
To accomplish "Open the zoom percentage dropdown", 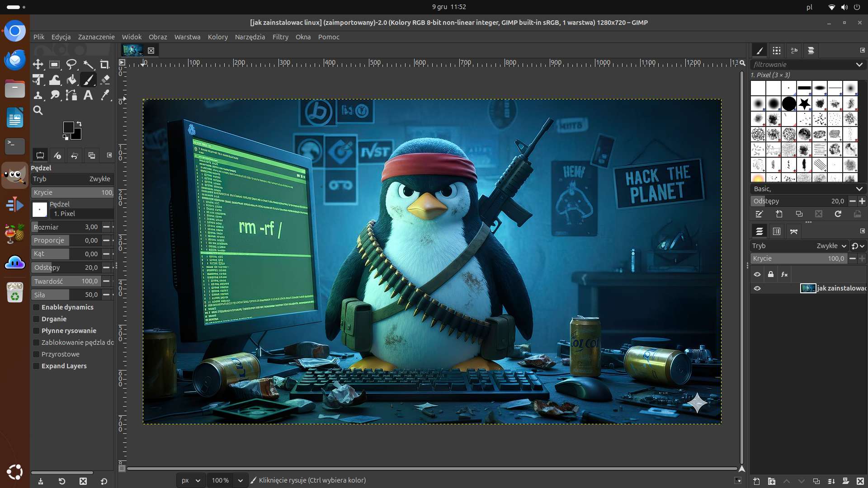I will click(241, 480).
